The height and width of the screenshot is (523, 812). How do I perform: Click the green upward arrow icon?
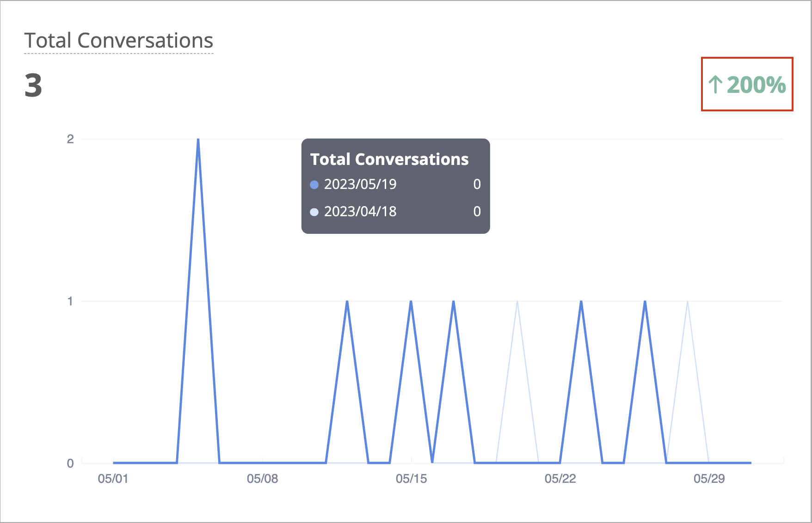715,85
